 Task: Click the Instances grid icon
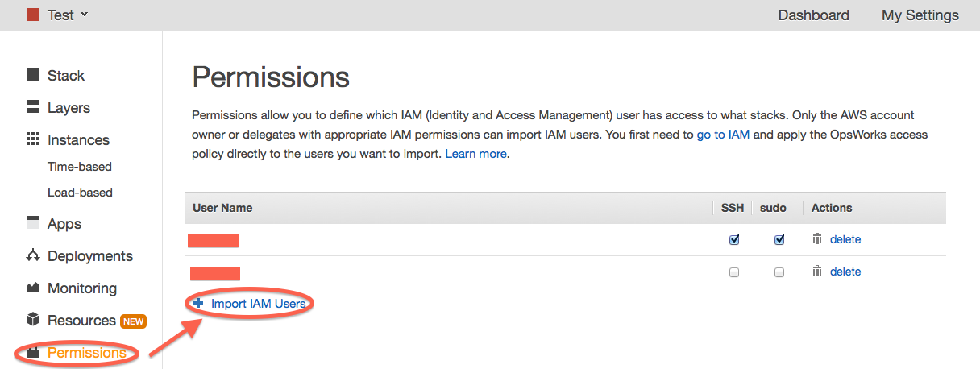(x=33, y=139)
